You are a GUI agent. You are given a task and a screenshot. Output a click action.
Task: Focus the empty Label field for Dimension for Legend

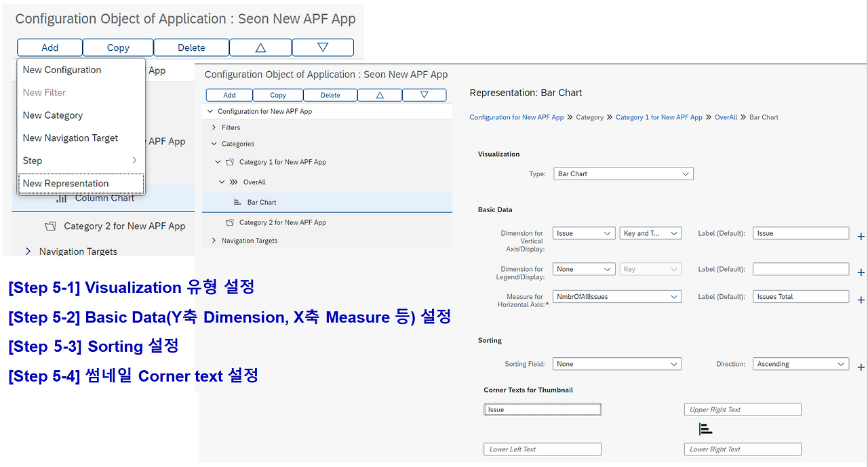801,269
